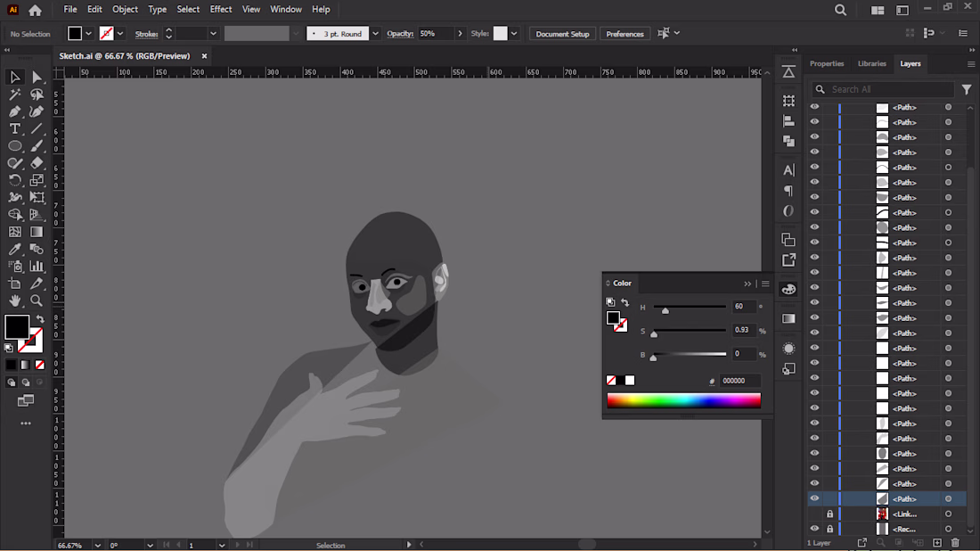Viewport: 980px width, 551px height.
Task: Click the search magnifier in title bar
Action: coord(841,10)
